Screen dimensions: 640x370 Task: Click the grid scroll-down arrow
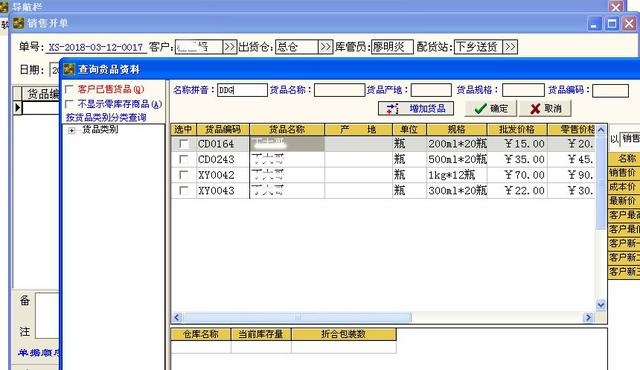(601, 305)
